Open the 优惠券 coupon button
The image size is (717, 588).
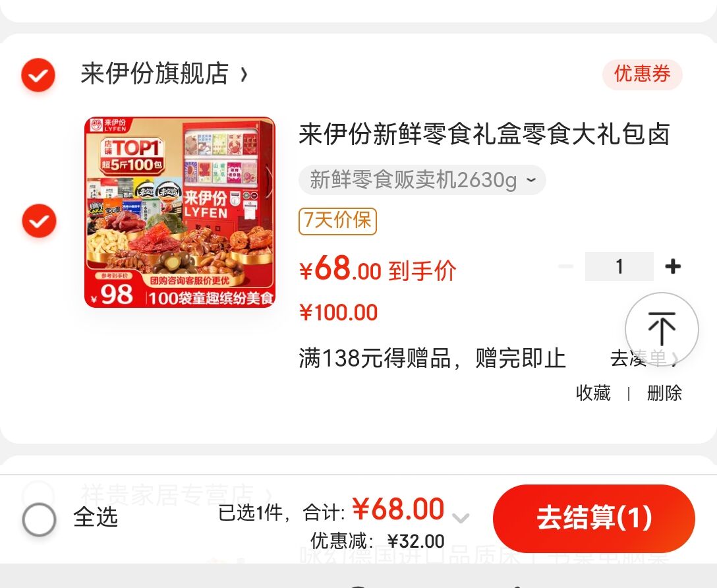[x=642, y=74]
